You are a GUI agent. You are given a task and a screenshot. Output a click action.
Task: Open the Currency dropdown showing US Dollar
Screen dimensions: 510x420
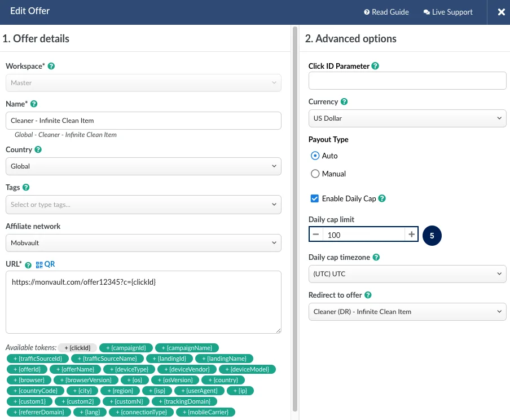[x=407, y=118]
